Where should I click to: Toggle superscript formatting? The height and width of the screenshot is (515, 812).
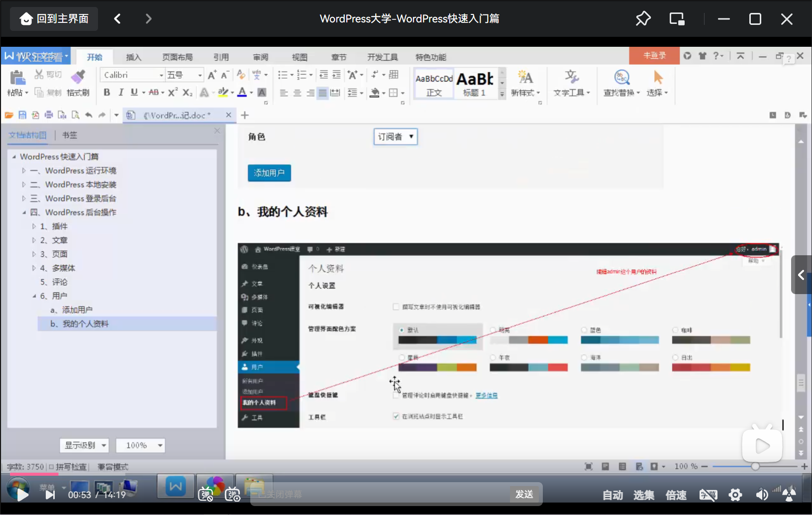[173, 92]
